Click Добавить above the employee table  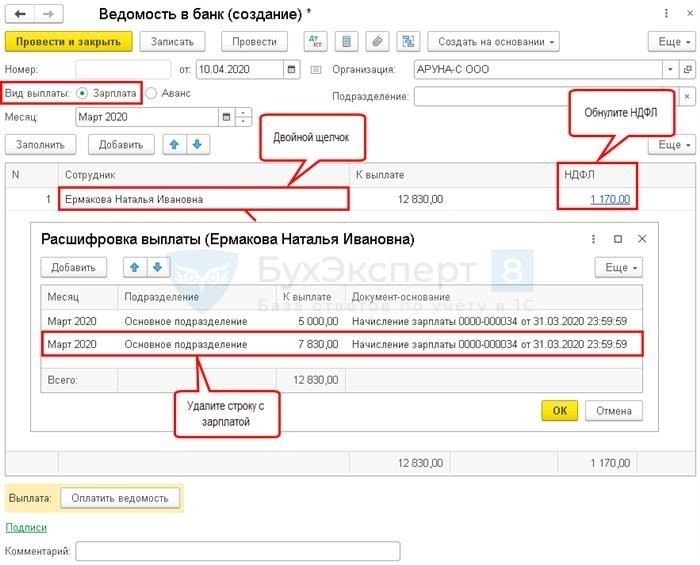coord(121,145)
